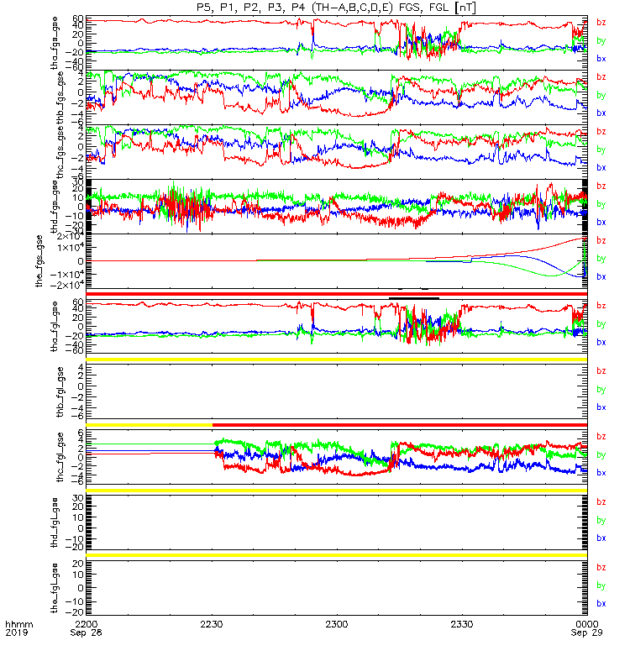Click the tha_fgs_gse axis label
This screenshot has width=630, height=672.
[x=55, y=43]
